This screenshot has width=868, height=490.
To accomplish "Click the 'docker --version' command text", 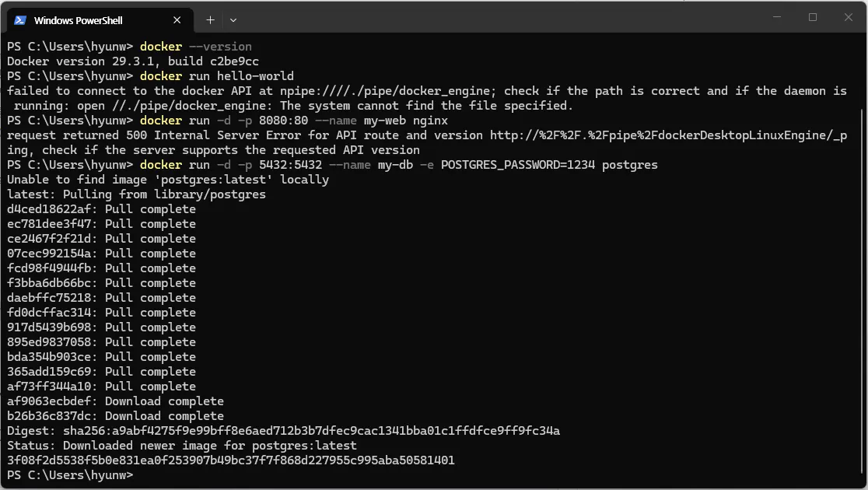I will (x=196, y=47).
